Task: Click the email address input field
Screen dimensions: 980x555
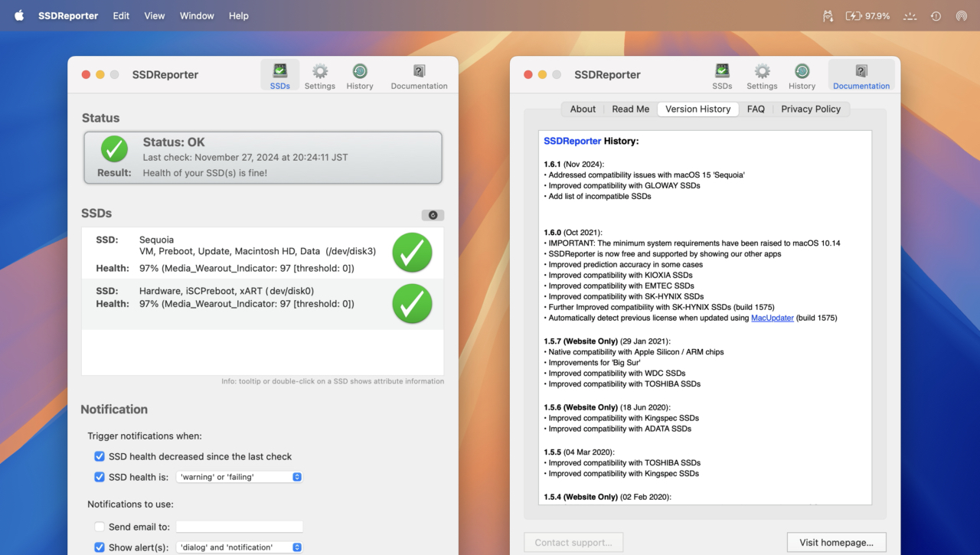Action: (x=240, y=527)
